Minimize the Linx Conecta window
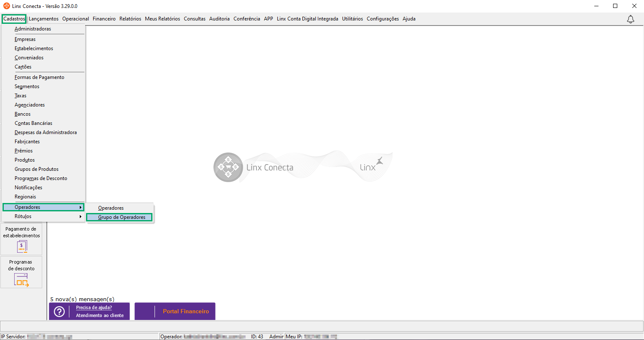 596,6
